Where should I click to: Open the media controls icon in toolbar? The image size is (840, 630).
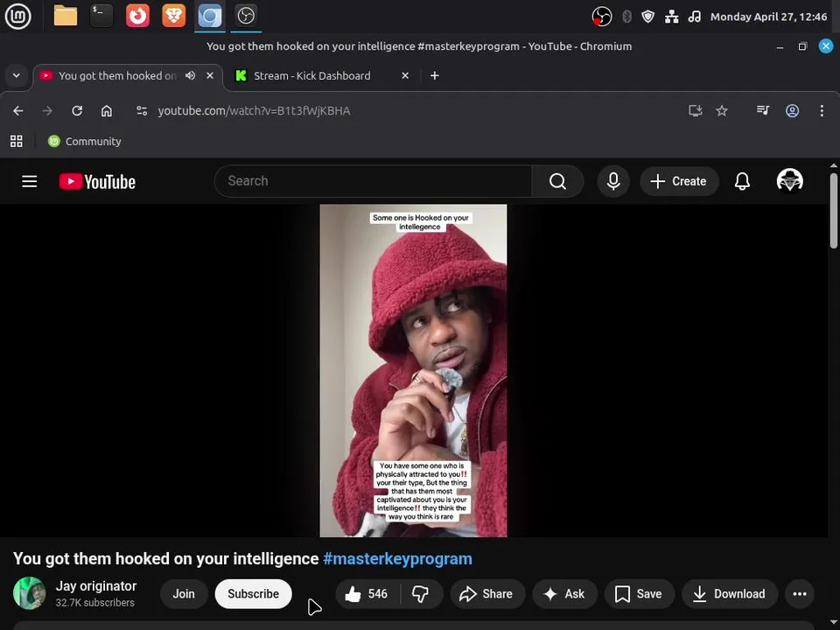(x=762, y=111)
